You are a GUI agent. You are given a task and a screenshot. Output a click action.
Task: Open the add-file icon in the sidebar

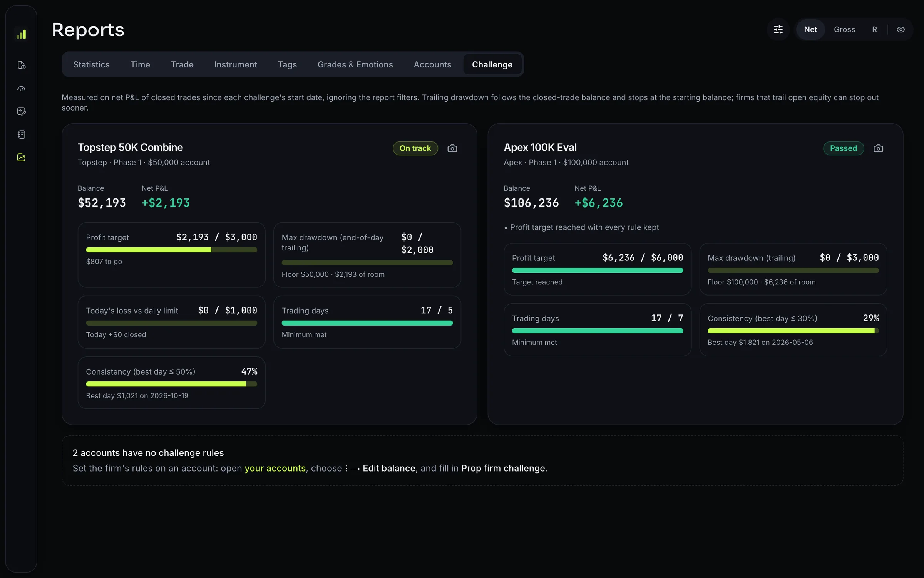[22, 65]
